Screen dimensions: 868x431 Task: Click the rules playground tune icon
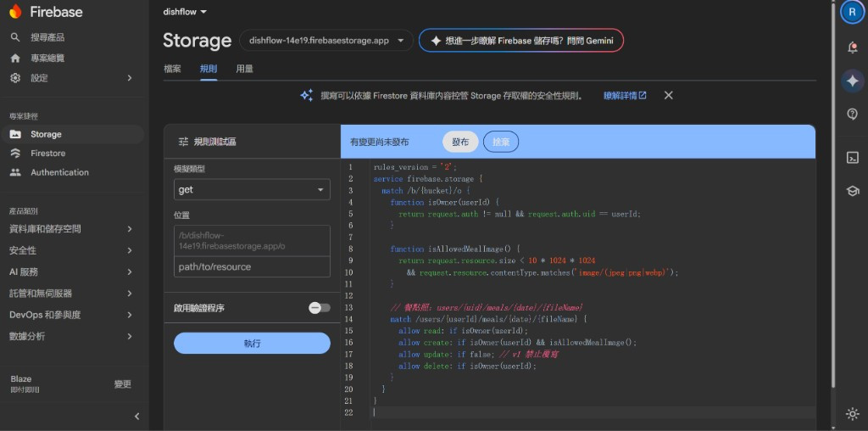pos(183,142)
